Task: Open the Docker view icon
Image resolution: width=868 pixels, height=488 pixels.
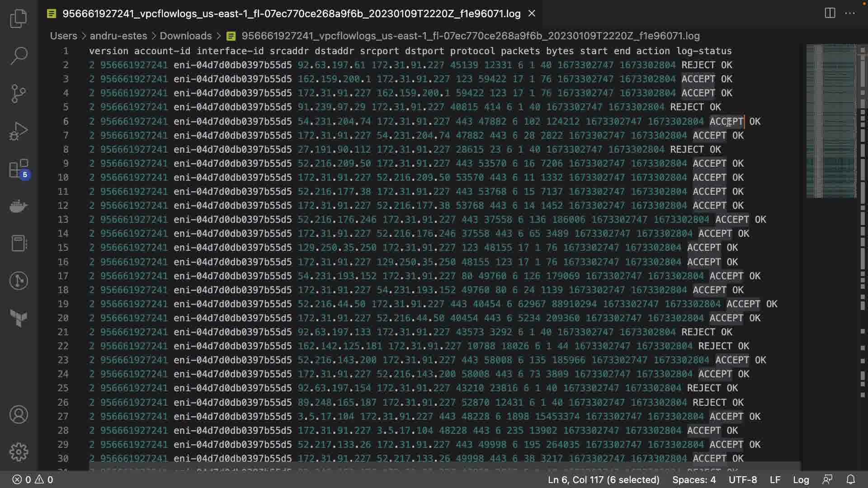Action: pyautogui.click(x=19, y=206)
